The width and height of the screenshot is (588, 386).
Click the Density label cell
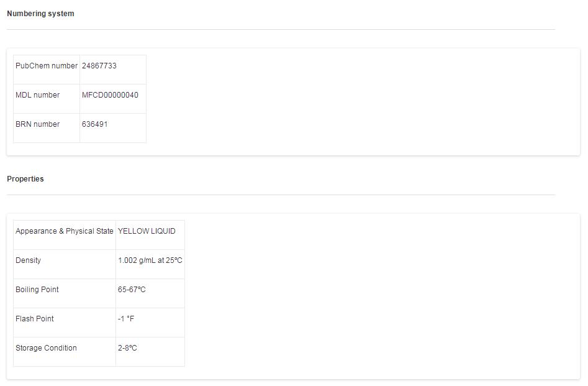[29, 260]
